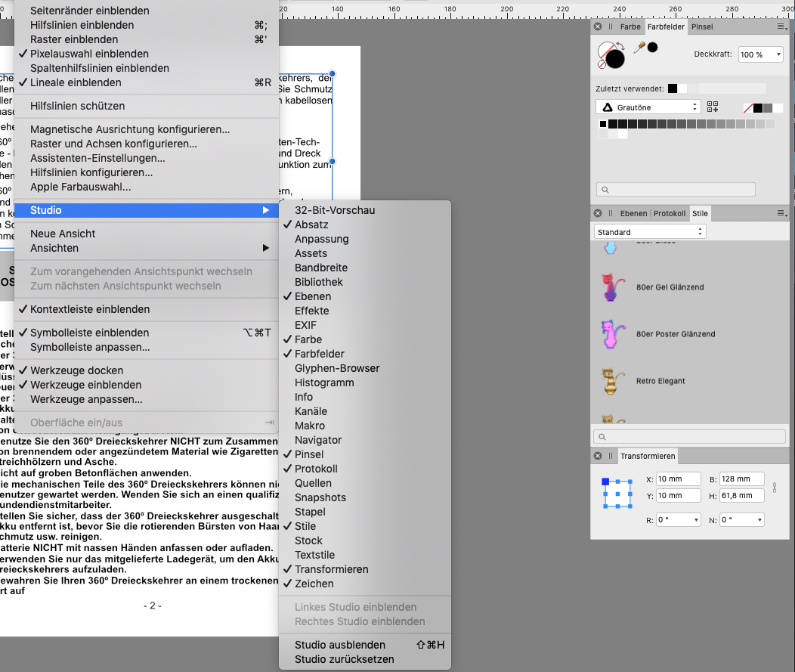795x672 pixels.
Task: Select the mid-grey quick swatch beside Grautöne
Action: (x=768, y=108)
